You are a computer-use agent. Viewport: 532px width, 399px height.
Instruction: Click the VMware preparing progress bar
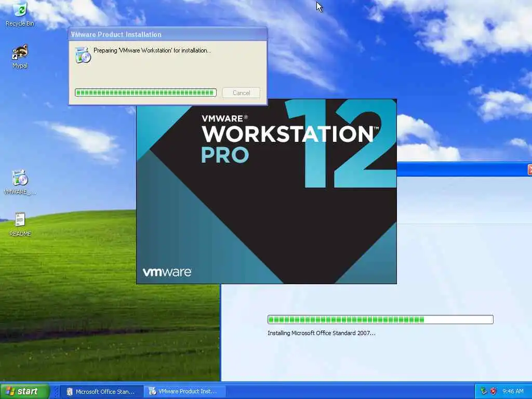(x=145, y=92)
